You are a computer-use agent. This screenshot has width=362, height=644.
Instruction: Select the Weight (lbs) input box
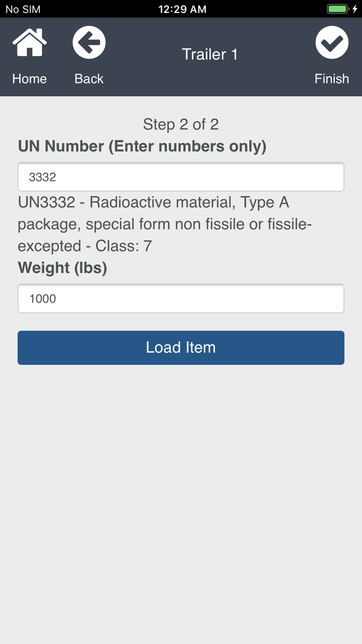point(181,298)
